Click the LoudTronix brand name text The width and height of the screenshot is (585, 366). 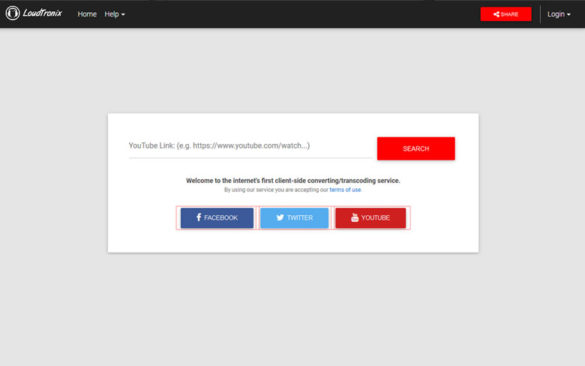pos(42,13)
